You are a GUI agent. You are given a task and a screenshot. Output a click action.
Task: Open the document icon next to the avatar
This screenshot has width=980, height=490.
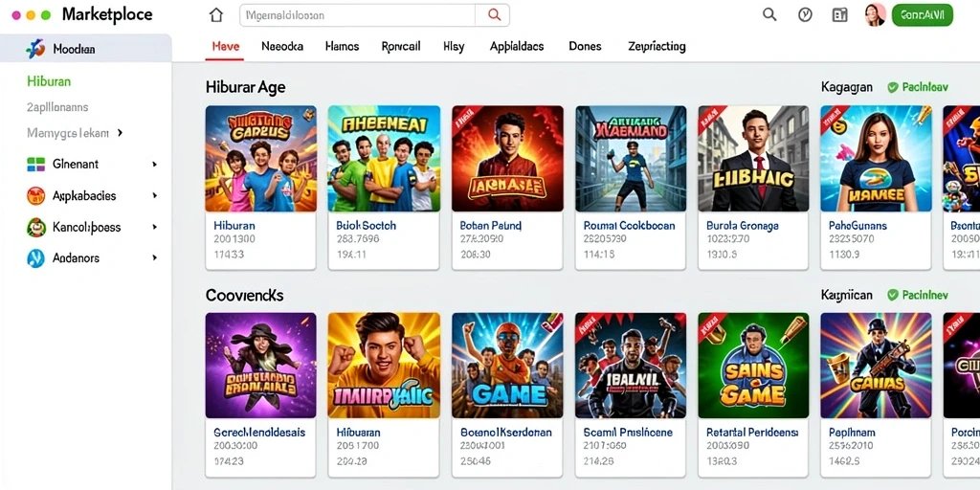coord(840,15)
